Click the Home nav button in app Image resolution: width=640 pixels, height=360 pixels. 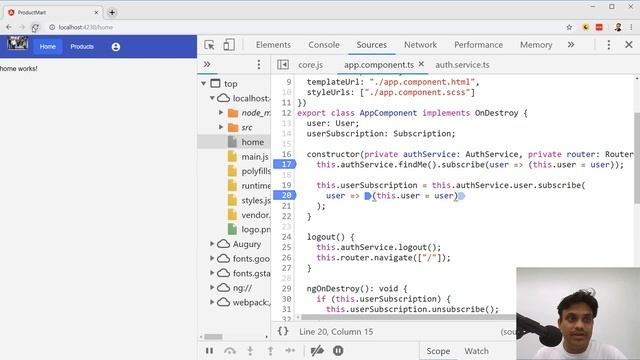point(48,47)
